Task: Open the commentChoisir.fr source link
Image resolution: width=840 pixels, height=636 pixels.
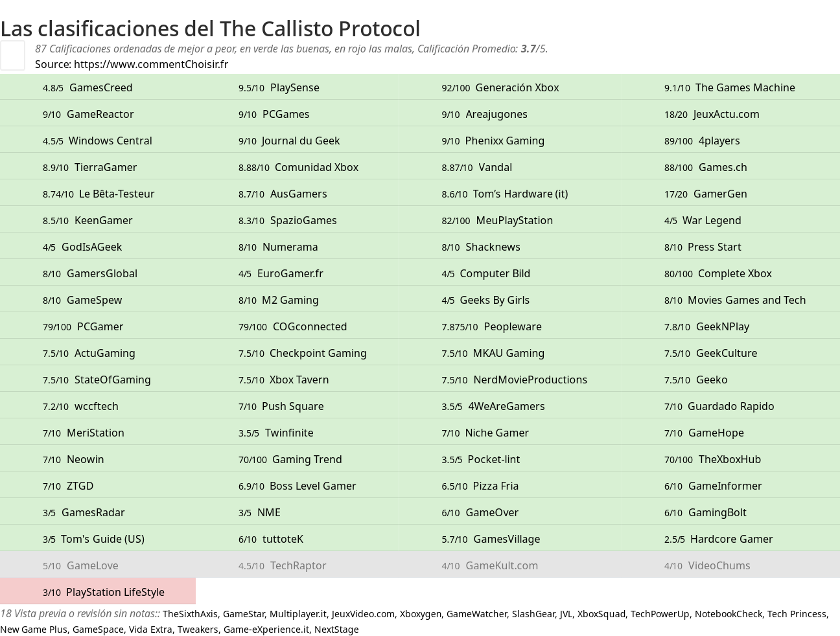Action: click(x=150, y=64)
